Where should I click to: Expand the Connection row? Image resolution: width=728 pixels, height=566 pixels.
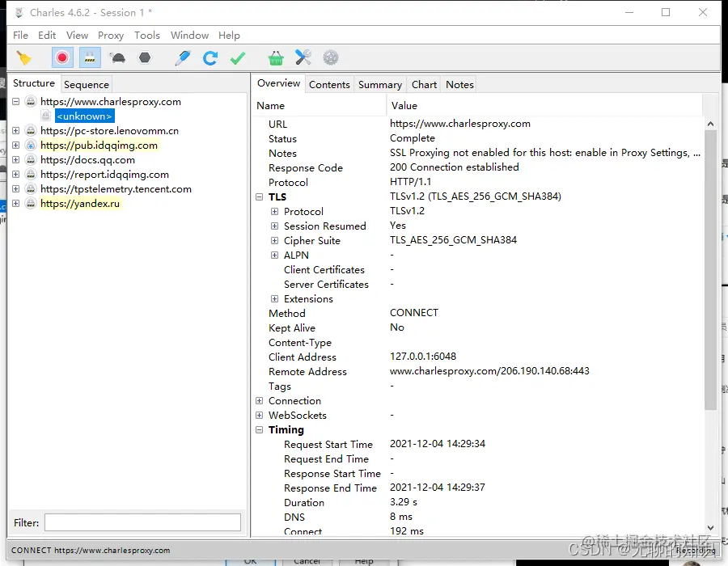coord(259,400)
